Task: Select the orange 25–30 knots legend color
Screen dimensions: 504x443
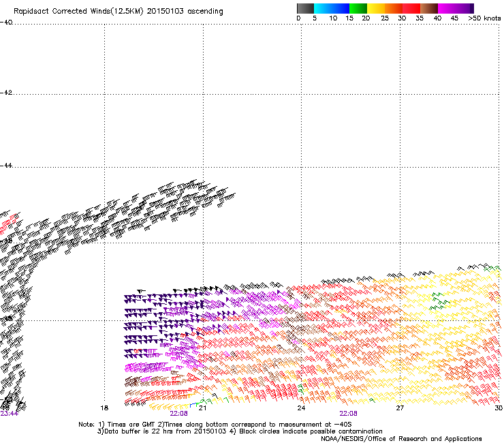Action: 394,8
